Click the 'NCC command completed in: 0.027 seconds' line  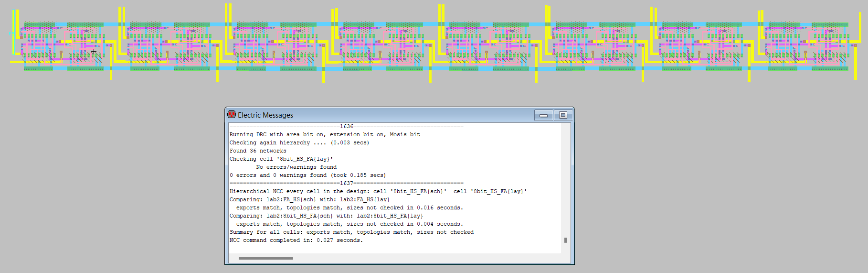296,240
